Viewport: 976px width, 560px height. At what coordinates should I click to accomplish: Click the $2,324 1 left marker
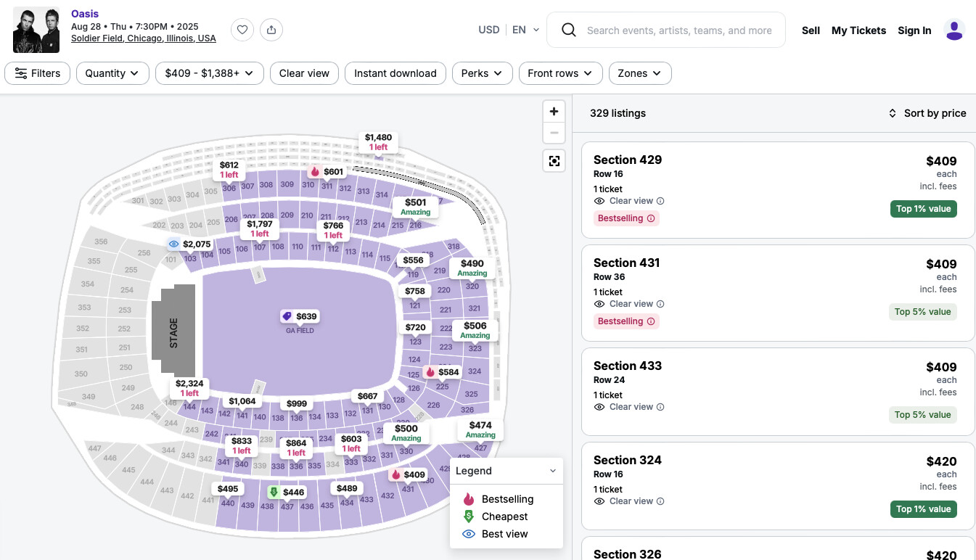(x=189, y=388)
